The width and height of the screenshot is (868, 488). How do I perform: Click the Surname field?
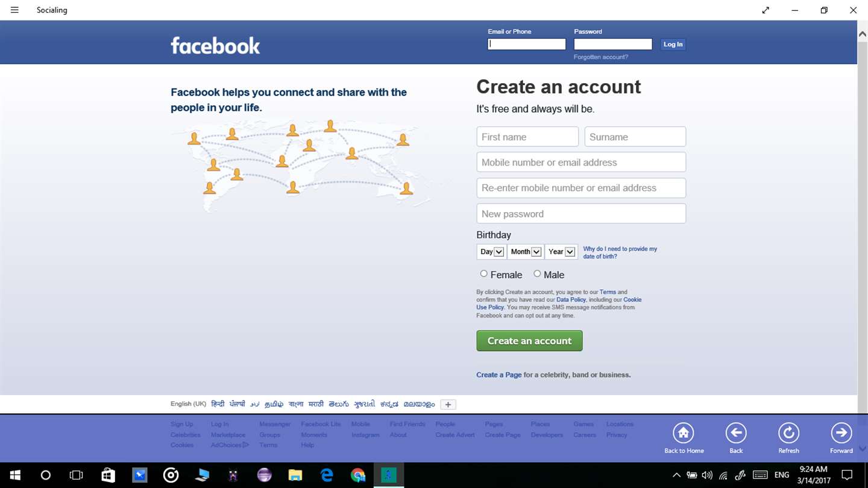635,137
